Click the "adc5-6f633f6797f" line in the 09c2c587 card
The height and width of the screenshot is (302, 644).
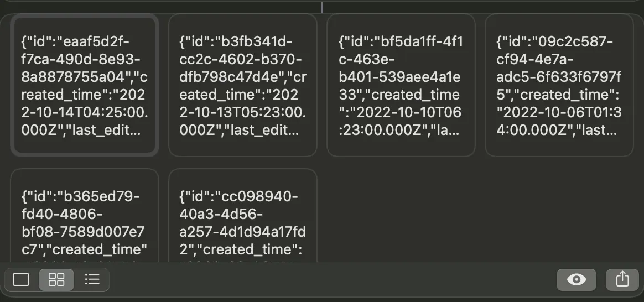pyautogui.click(x=559, y=77)
